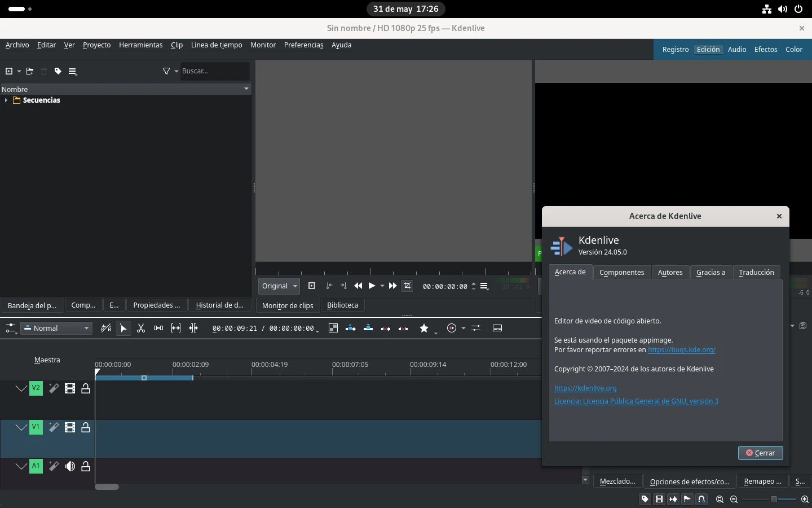Screen dimensions: 812x508
Task: Fast forward in clip monitor
Action: click(x=393, y=286)
